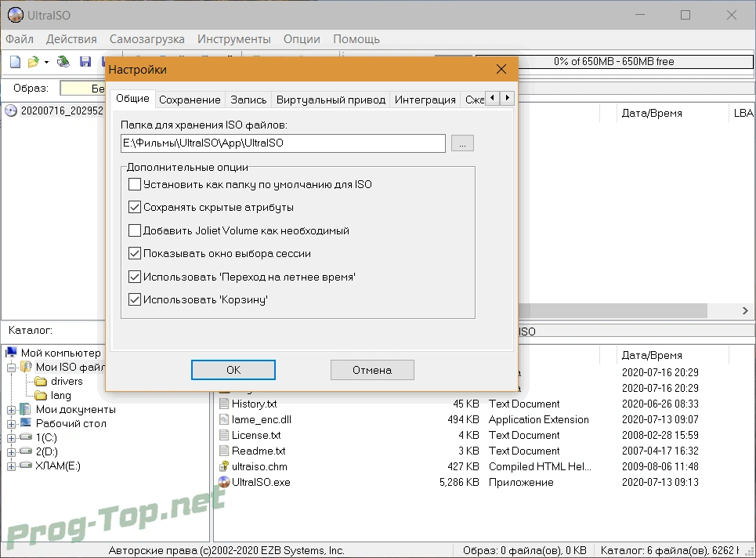This screenshot has height=558, width=756.
Task: Switch to the Виртуальный привод tab
Action: (x=331, y=100)
